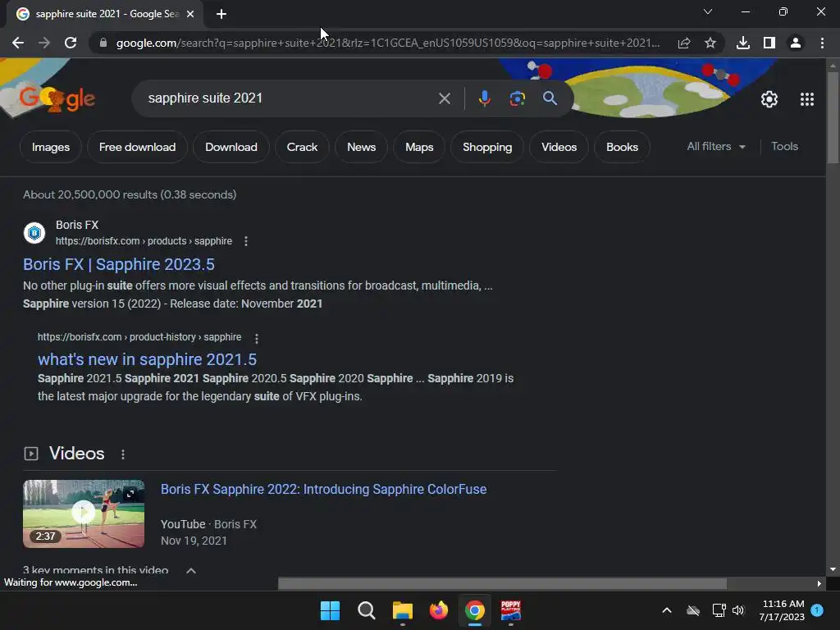Image resolution: width=840 pixels, height=630 pixels.
Task: Open options menu for the Boris FX result
Action: pyautogui.click(x=246, y=241)
